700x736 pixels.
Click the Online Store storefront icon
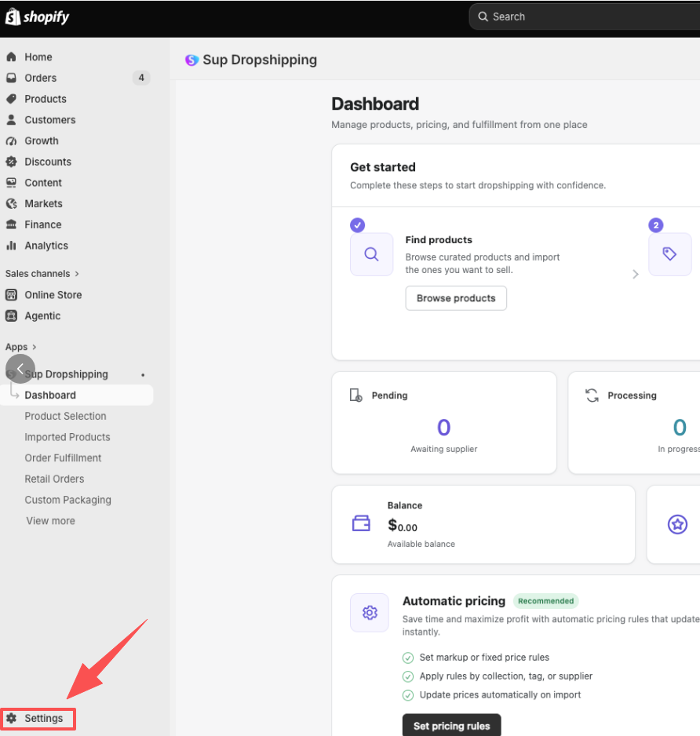(11, 295)
